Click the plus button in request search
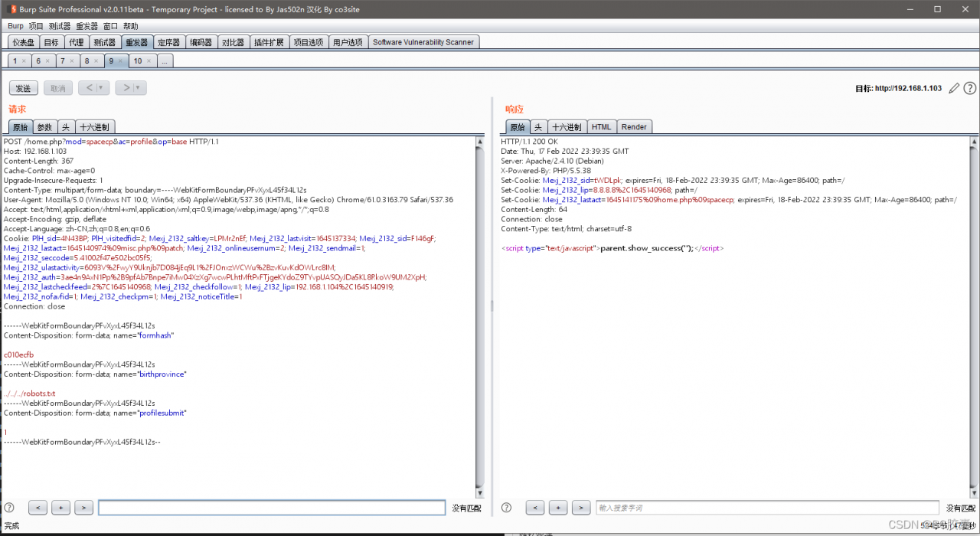Screen dimensions: 980x536 point(61,507)
